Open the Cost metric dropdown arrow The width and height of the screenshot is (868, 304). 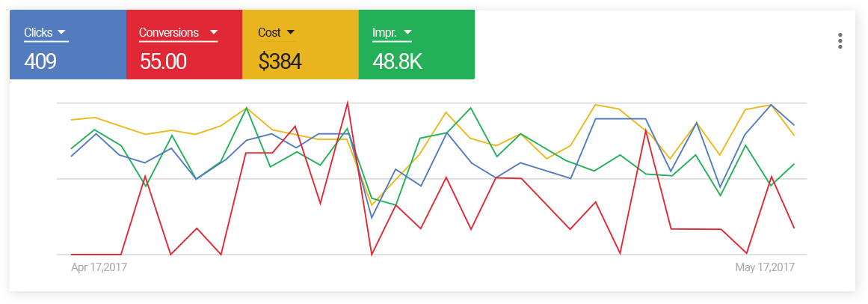(x=291, y=32)
